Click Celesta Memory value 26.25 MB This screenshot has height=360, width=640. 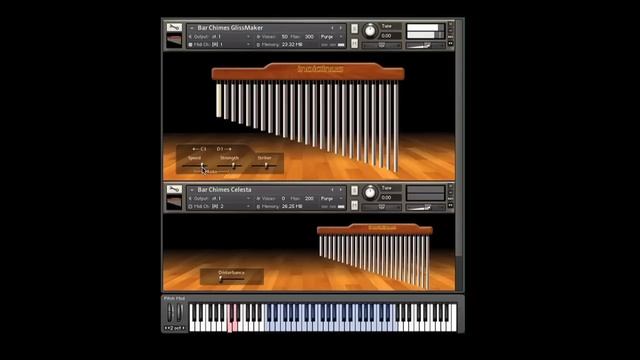point(292,206)
